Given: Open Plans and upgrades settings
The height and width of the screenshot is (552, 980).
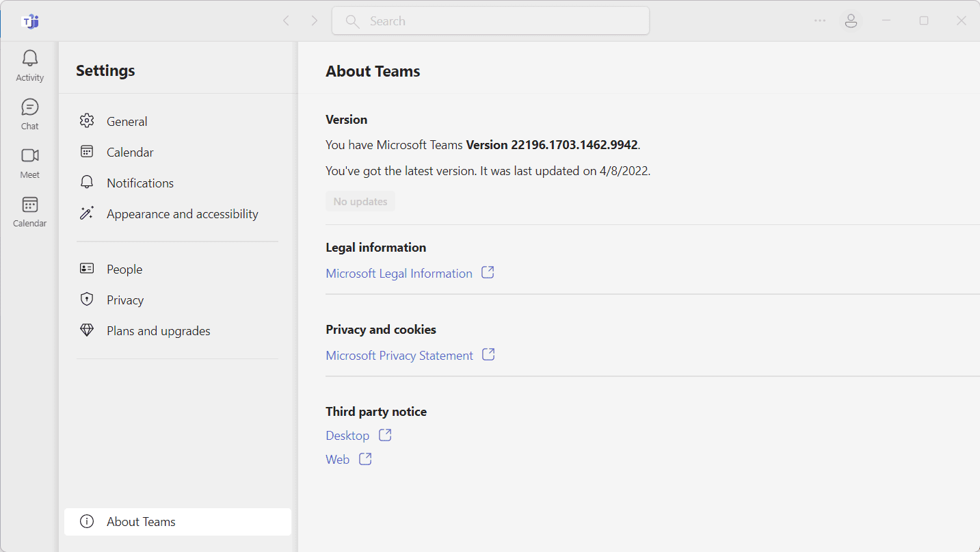Looking at the screenshot, I should click(178, 330).
